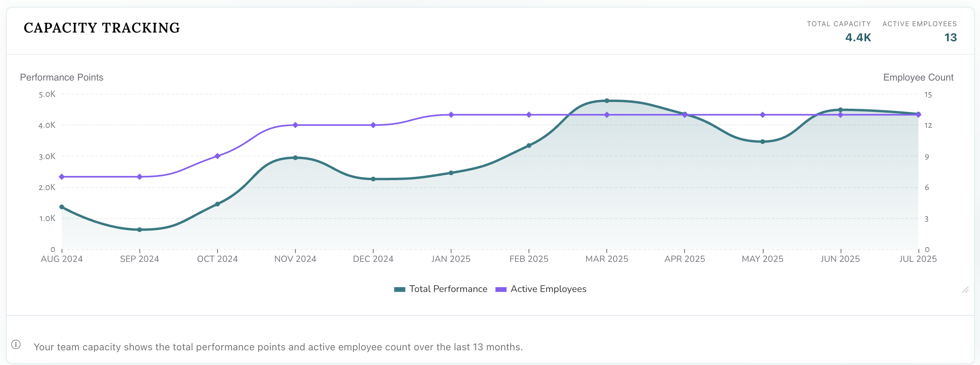This screenshot has height=365, width=980.
Task: Click the AUG 2024 performance data point
Action: click(62, 206)
